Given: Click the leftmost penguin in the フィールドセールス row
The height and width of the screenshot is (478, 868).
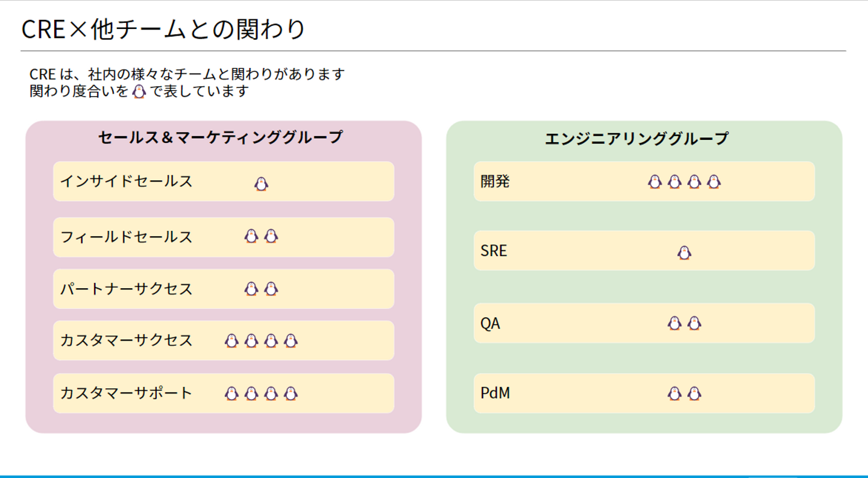Looking at the screenshot, I should coord(251,236).
